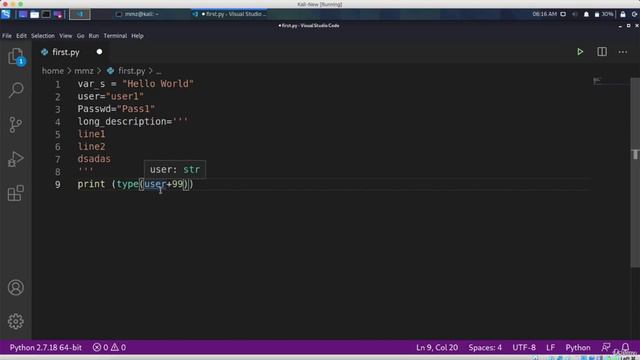Click the text dsadas on line 7
The width and height of the screenshot is (640, 360).
pyautogui.click(x=94, y=159)
